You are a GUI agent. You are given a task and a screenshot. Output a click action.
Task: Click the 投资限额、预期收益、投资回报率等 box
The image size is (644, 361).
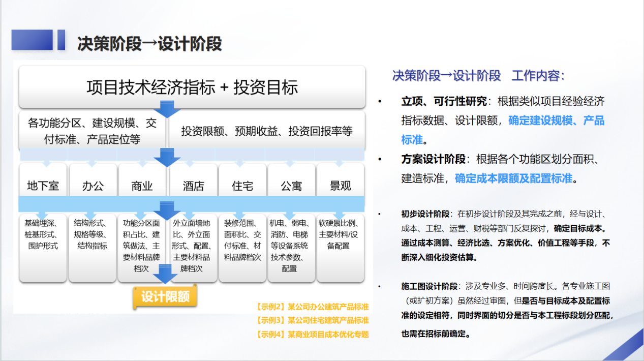267,131
